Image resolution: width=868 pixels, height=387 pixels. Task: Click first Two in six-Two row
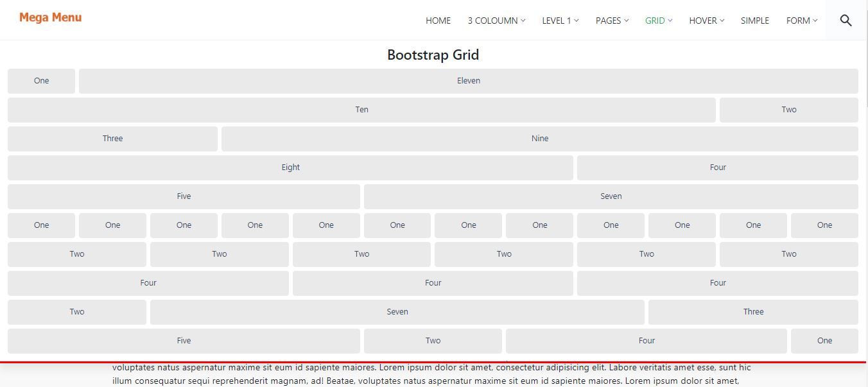coord(77,254)
